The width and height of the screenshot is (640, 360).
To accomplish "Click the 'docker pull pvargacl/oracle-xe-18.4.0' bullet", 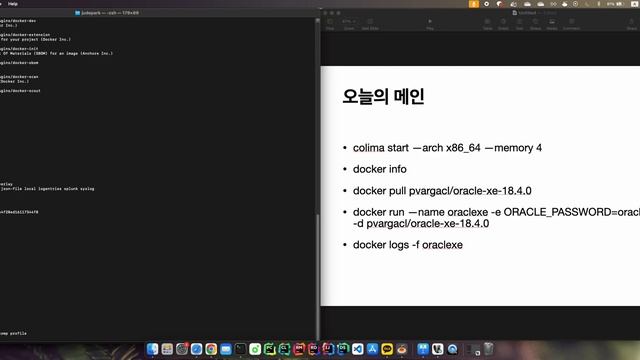I will tap(442, 191).
